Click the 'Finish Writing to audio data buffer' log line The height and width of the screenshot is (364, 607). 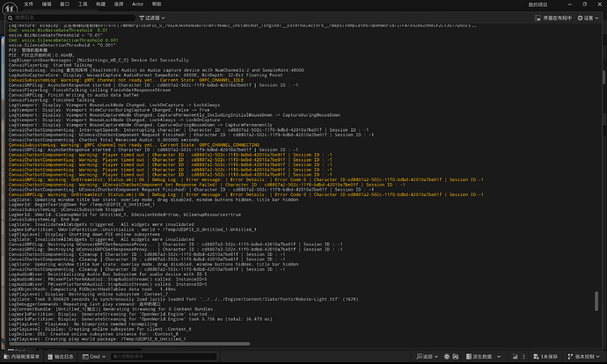[x=74, y=95]
